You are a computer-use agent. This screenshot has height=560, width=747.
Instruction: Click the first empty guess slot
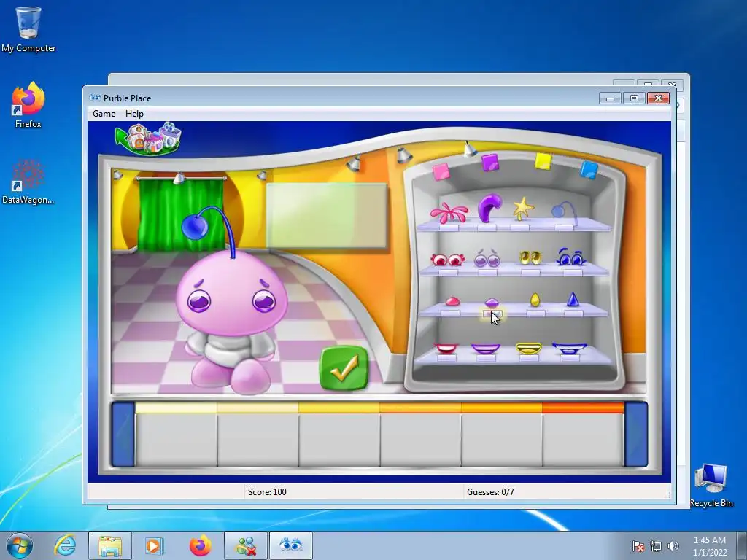click(177, 439)
